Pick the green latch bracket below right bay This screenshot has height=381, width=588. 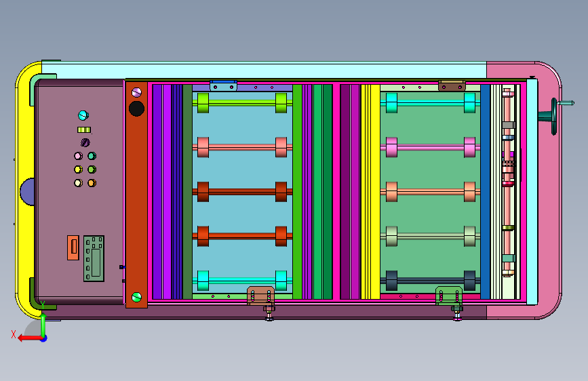tap(449, 296)
